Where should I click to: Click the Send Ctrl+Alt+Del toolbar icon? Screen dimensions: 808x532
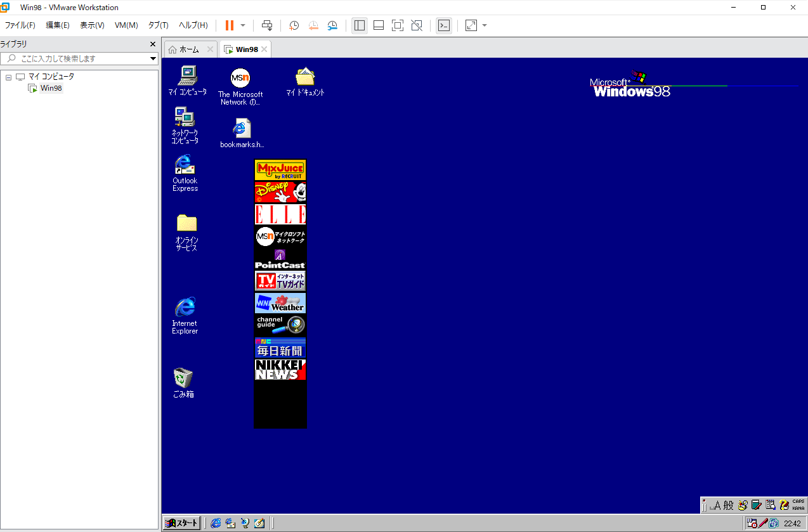tap(267, 25)
